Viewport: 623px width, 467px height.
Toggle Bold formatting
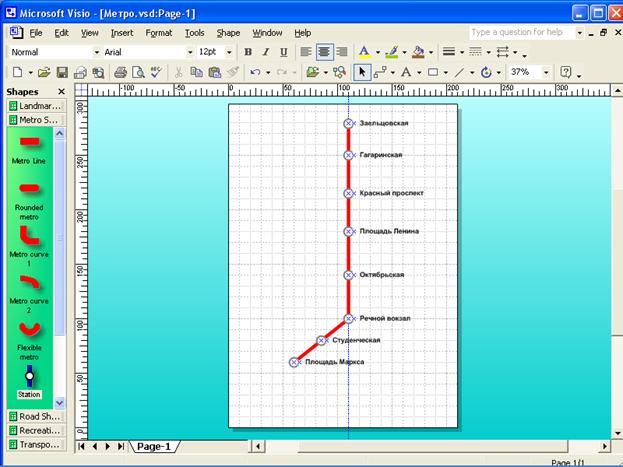248,52
